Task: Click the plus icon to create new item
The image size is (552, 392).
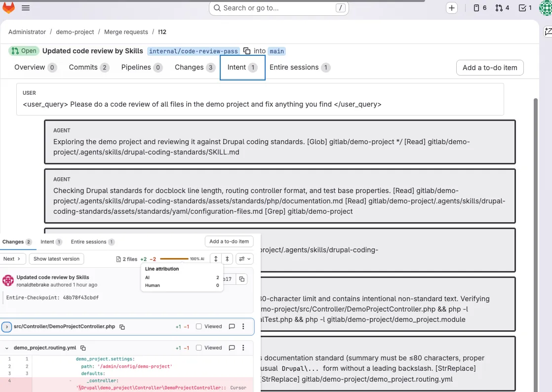Action: (x=452, y=8)
